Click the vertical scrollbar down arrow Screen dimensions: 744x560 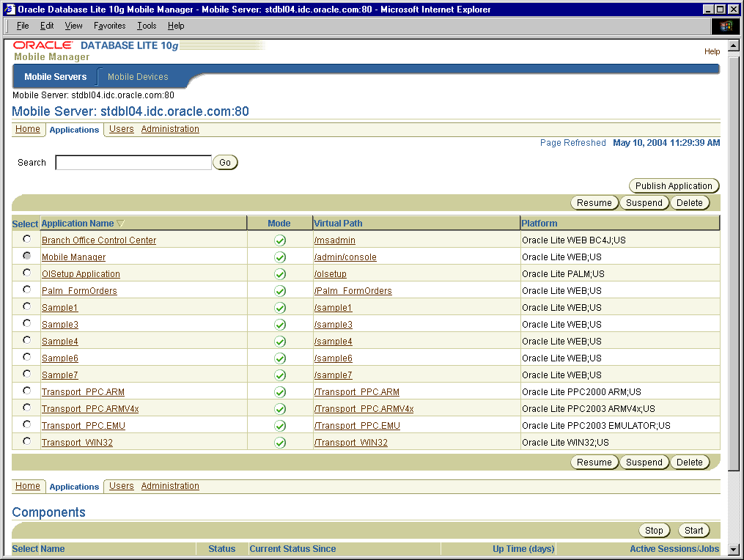tap(734, 550)
